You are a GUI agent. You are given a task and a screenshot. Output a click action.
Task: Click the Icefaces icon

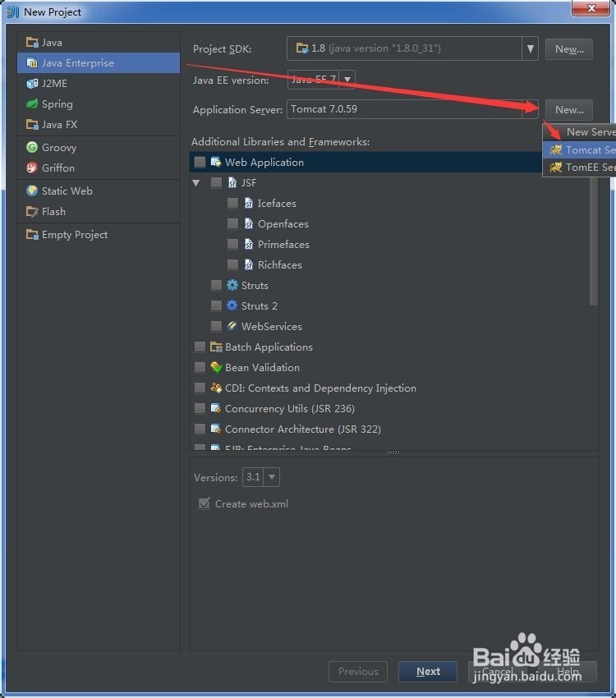[249, 203]
